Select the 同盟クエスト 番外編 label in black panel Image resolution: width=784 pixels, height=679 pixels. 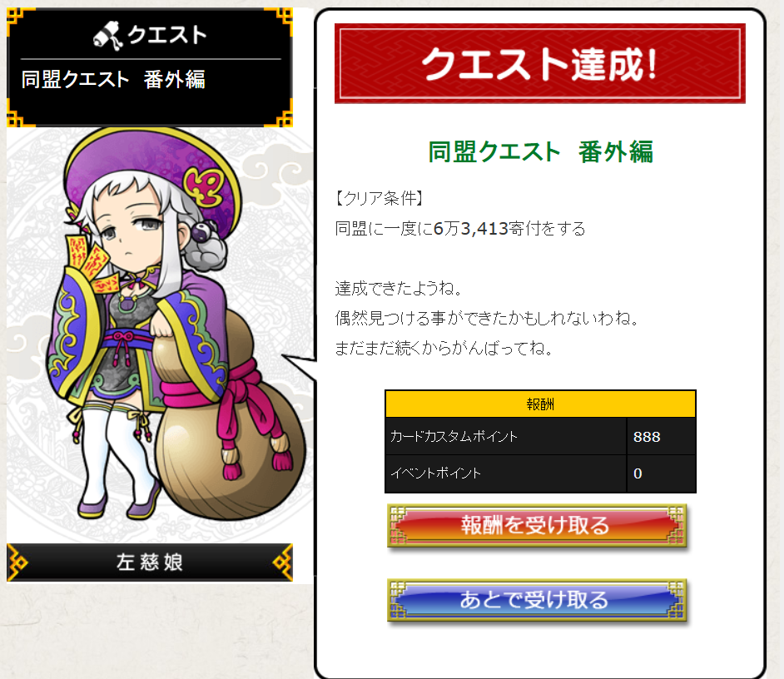pos(113,80)
